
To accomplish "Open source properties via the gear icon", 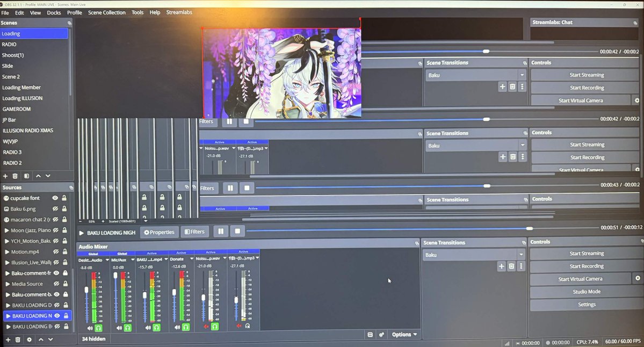I will click(29, 339).
